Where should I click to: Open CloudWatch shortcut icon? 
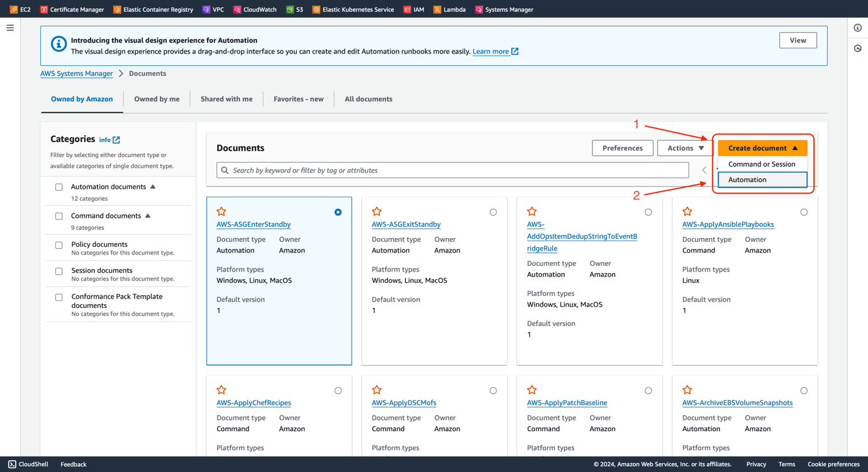pyautogui.click(x=237, y=9)
